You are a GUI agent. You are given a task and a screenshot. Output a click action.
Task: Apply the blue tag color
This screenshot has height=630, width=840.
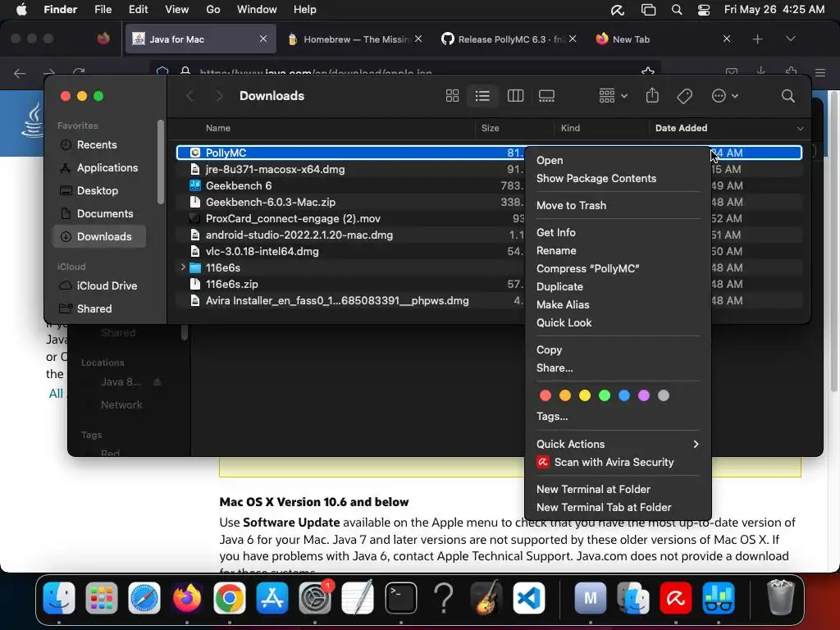[624, 395]
